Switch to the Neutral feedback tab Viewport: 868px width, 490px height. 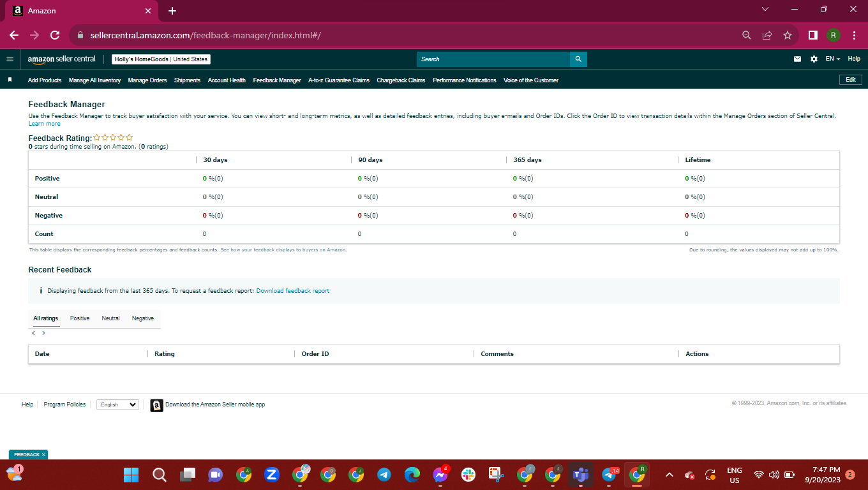[110, 318]
